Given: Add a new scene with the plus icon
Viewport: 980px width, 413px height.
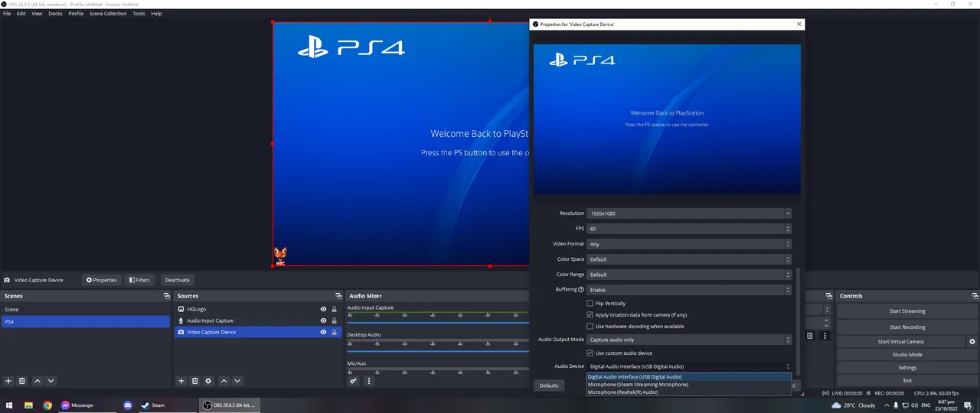Looking at the screenshot, I should pos(8,381).
